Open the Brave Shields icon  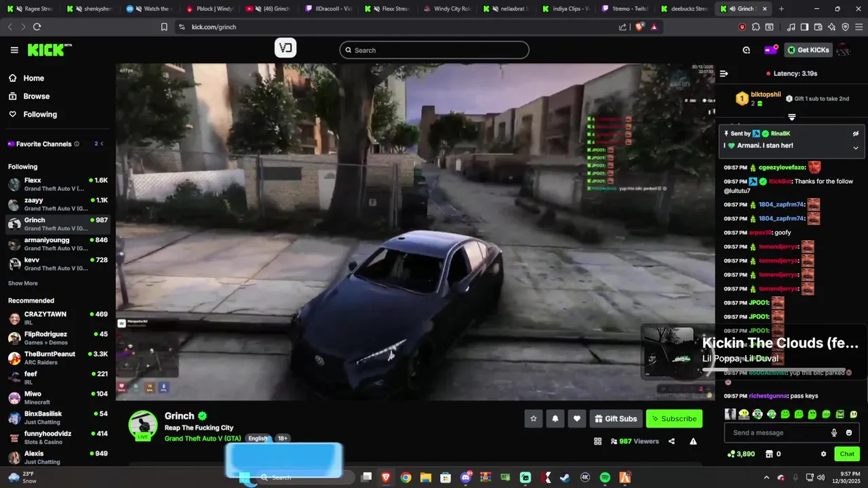pyautogui.click(x=639, y=27)
